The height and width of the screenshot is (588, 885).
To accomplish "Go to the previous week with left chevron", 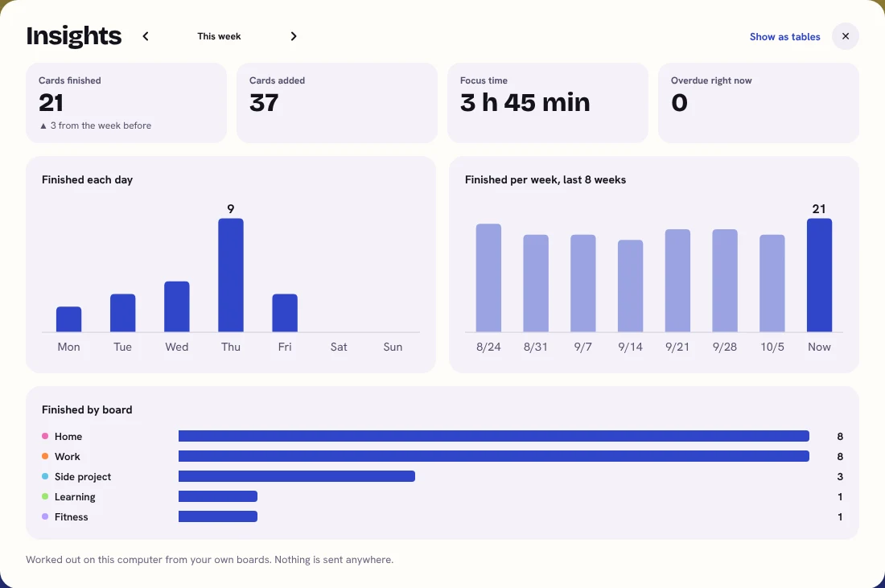I will coord(146,36).
